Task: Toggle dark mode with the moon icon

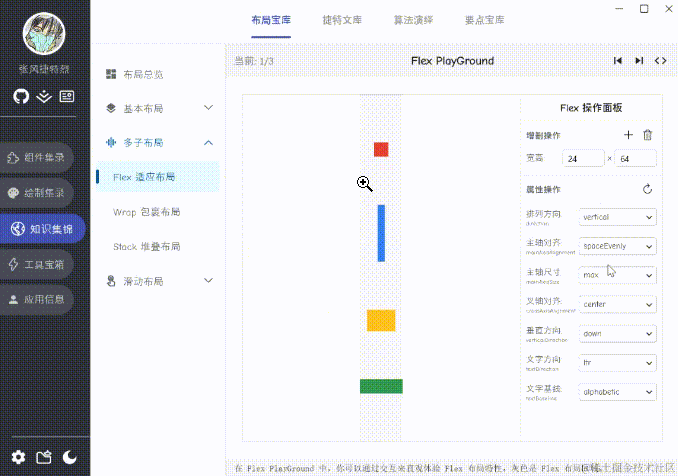Action: (70, 457)
